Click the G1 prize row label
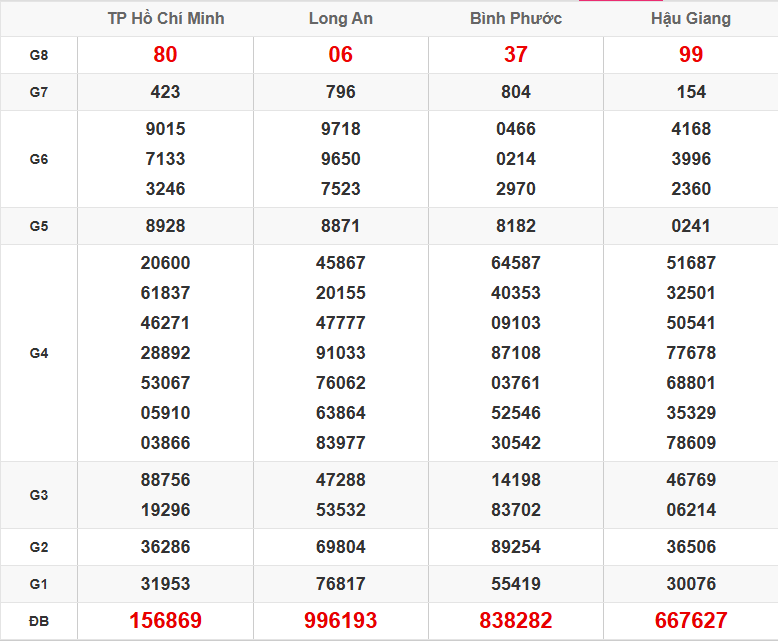778x641 pixels. click(x=39, y=584)
